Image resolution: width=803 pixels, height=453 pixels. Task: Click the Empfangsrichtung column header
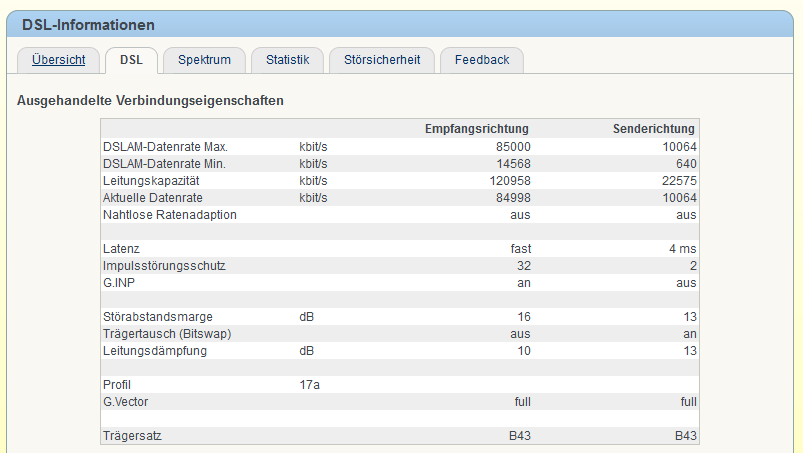[476, 129]
